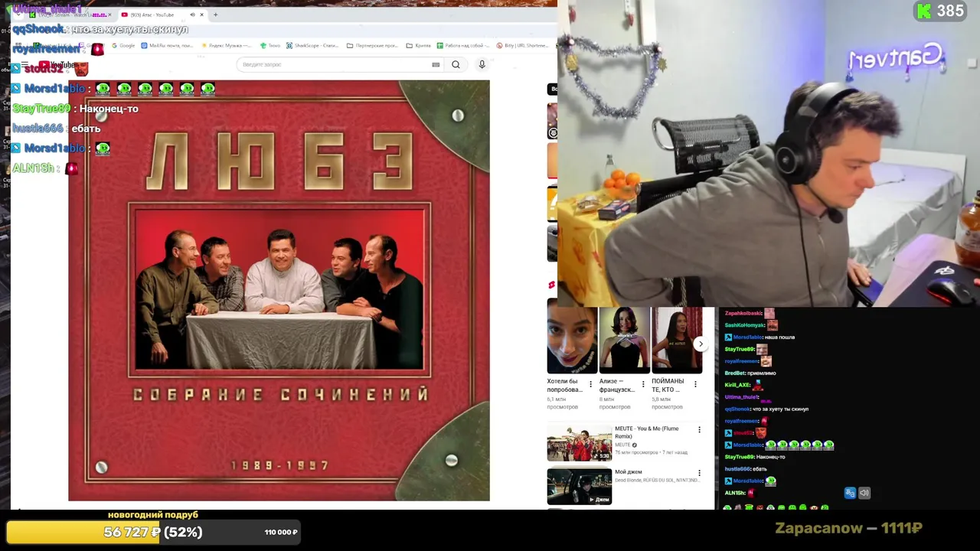The image size is (980, 551).
Task: Click the '6,1 млн просмотров' view count
Action: [563, 403]
